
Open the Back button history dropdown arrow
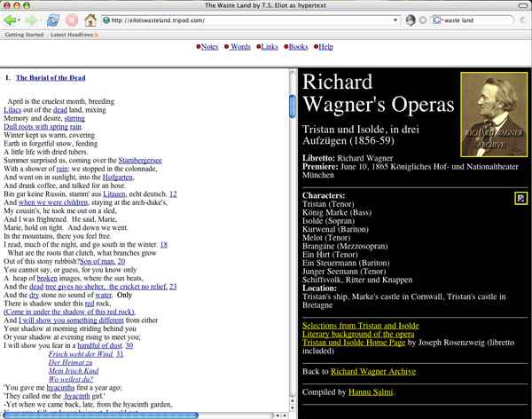[x=19, y=20]
